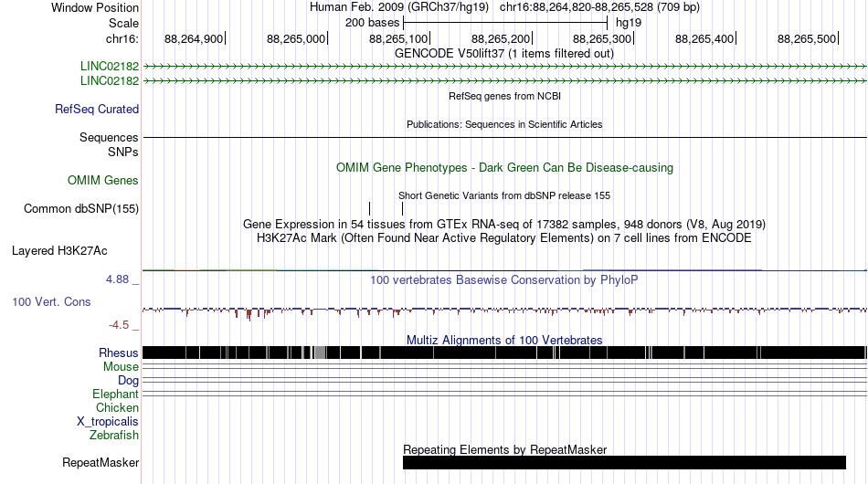
Task: Click coordinate marker 88,265,100
Action: pos(398,38)
